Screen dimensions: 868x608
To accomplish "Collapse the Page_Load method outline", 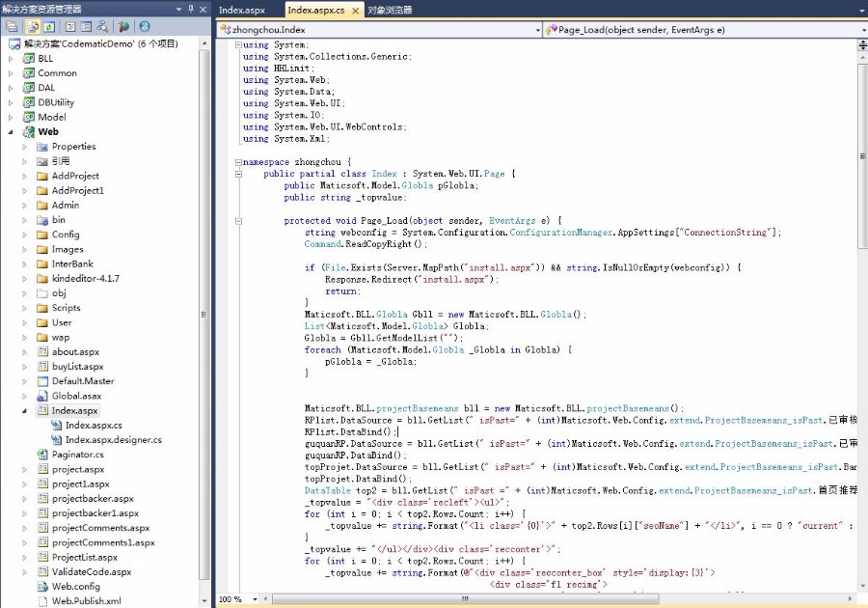I will pos(238,221).
